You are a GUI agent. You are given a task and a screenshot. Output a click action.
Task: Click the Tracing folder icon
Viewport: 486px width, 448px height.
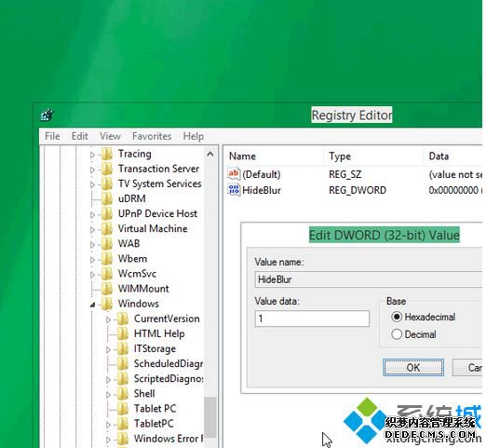click(x=107, y=154)
